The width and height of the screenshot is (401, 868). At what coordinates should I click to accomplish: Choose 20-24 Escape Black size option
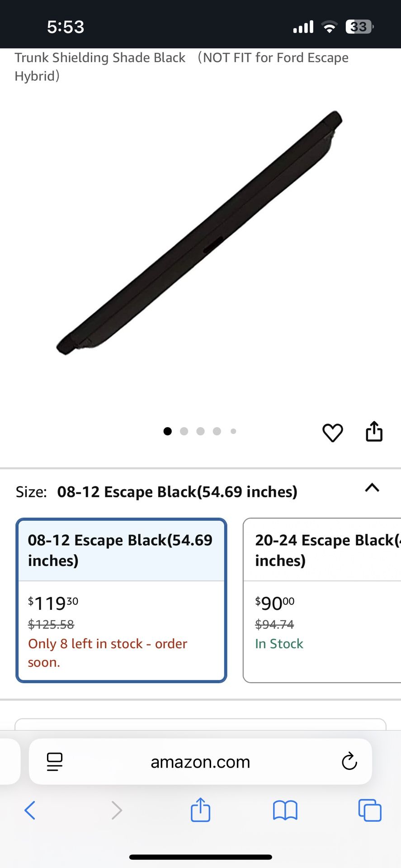pos(322,600)
